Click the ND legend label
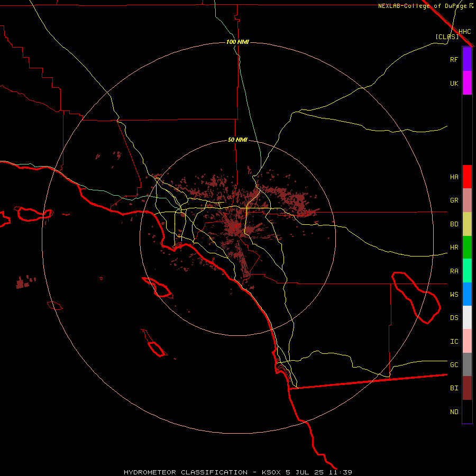 click(x=454, y=412)
